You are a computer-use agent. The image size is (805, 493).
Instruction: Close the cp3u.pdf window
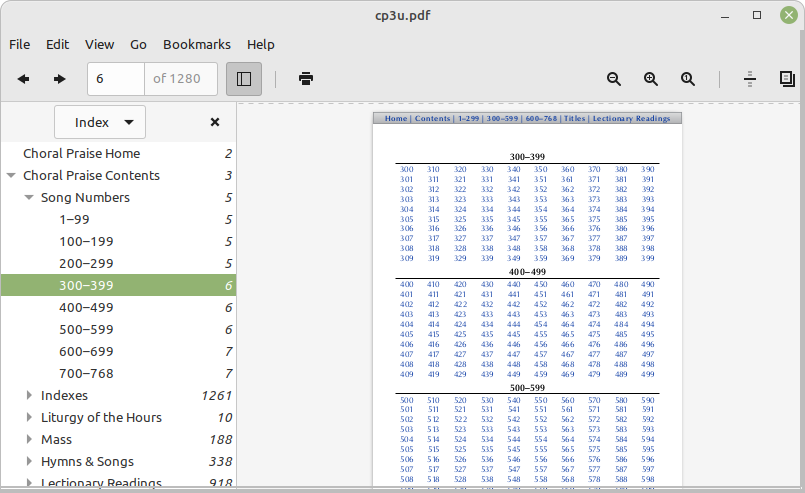coord(789,15)
